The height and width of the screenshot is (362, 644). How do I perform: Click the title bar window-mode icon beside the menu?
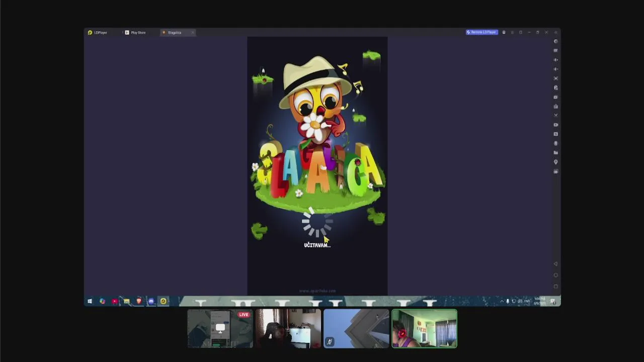pos(521,32)
